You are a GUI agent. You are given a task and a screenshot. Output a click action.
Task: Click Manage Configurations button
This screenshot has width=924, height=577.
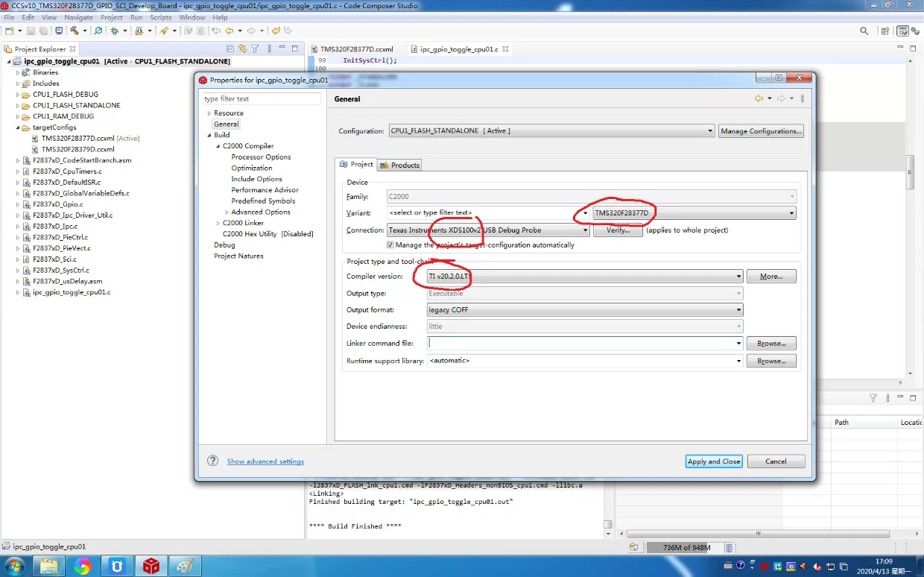click(761, 130)
